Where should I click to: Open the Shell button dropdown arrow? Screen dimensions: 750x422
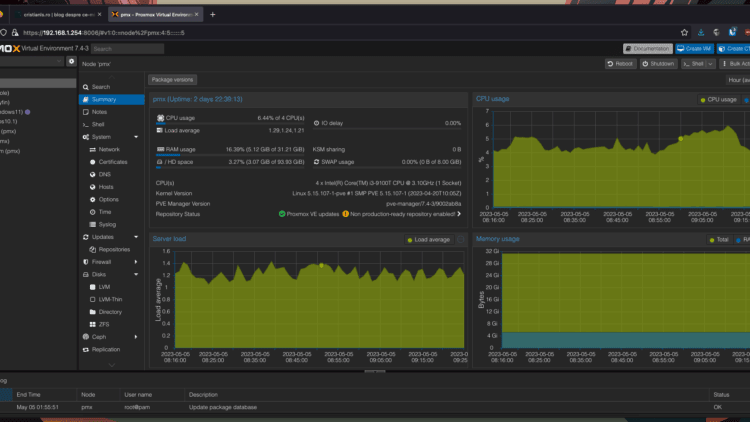[x=711, y=64]
